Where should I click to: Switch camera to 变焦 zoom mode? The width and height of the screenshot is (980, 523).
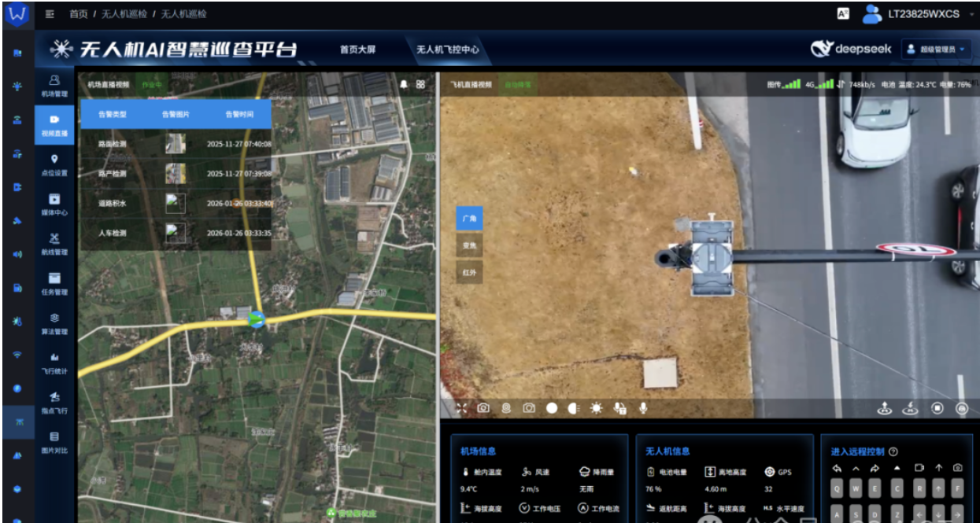click(x=470, y=246)
